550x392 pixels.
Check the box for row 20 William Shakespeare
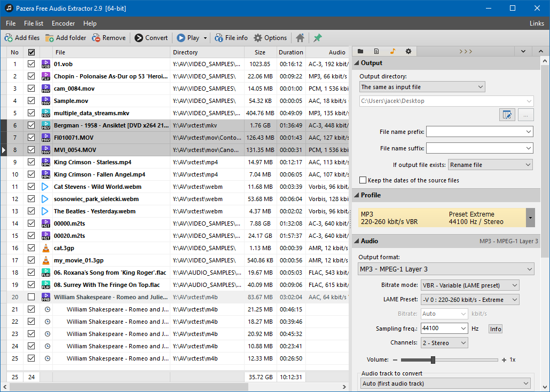pos(31,297)
